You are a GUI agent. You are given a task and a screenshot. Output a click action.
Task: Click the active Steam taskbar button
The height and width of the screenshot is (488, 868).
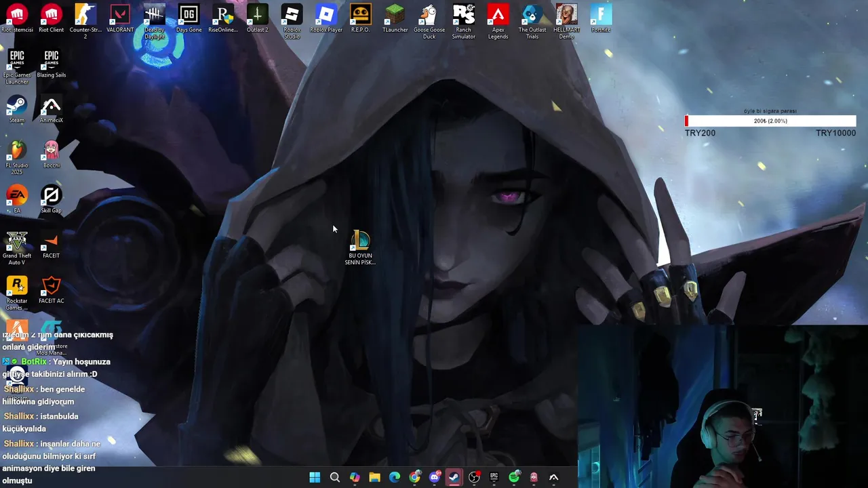(x=454, y=477)
